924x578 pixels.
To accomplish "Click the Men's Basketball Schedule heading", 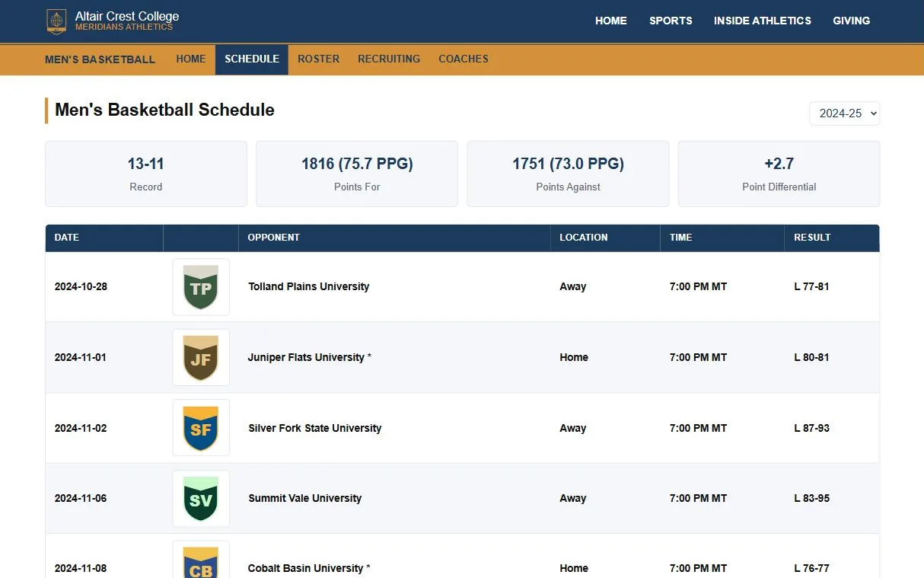I will (164, 110).
